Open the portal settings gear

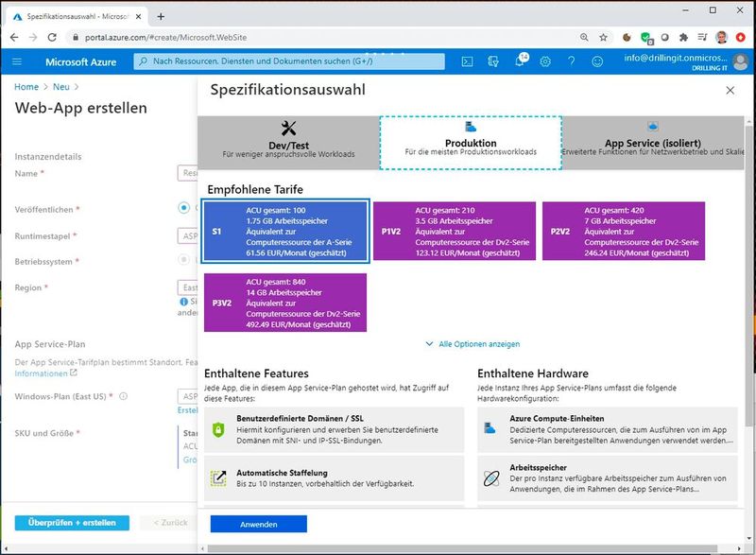[545, 61]
